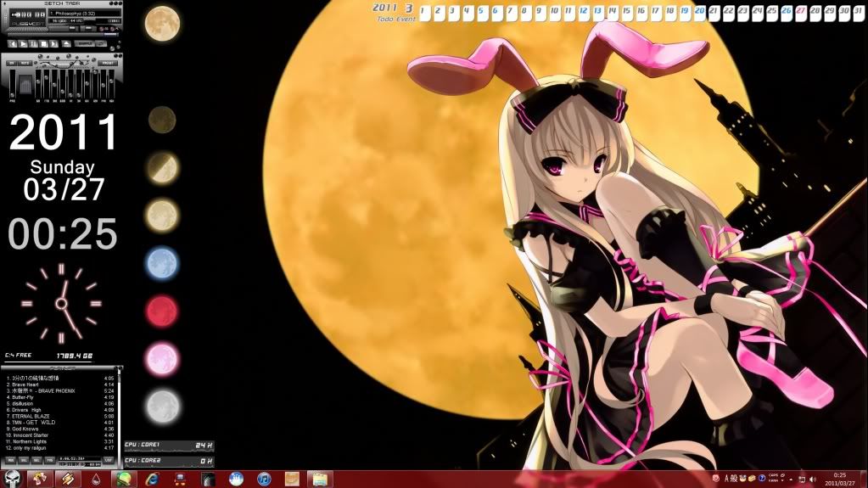868x488 pixels.
Task: Select calendar day 13
Action: [x=598, y=13]
